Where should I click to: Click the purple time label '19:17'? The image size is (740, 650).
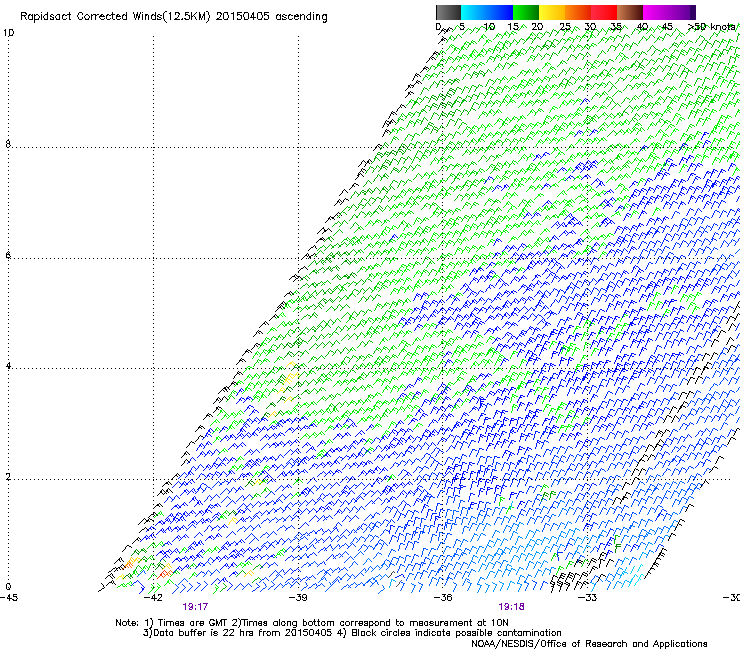tap(195, 607)
